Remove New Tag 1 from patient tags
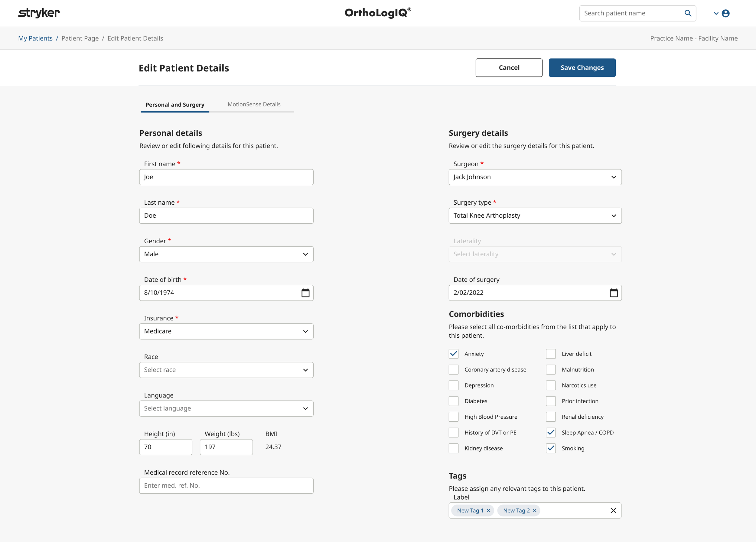Viewport: 756px width, 542px height. tap(489, 510)
